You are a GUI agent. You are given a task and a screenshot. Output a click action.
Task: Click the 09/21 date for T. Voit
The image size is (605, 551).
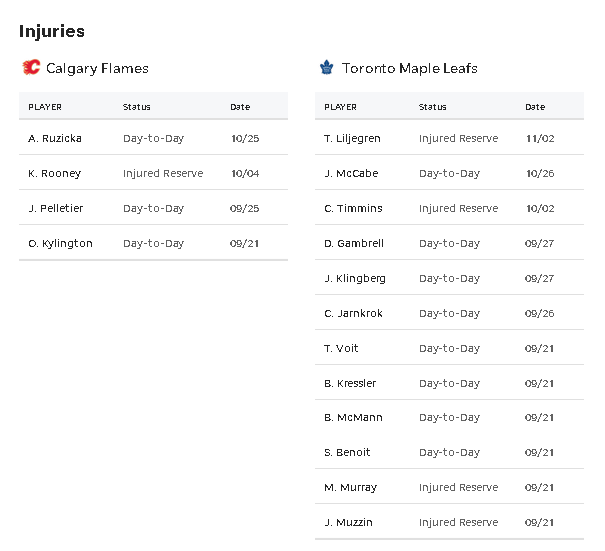[539, 349]
